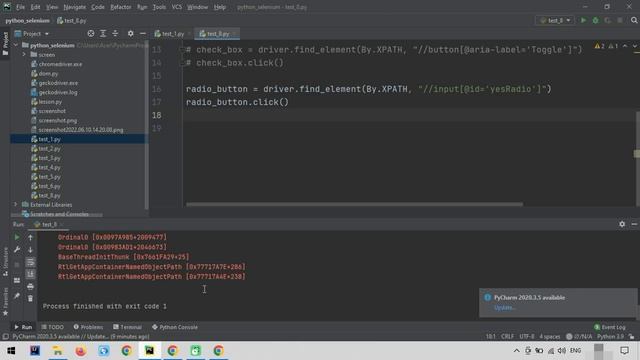The height and width of the screenshot is (360, 640).
Task: Toggle scroll to end in Run console
Action: click(x=30, y=274)
